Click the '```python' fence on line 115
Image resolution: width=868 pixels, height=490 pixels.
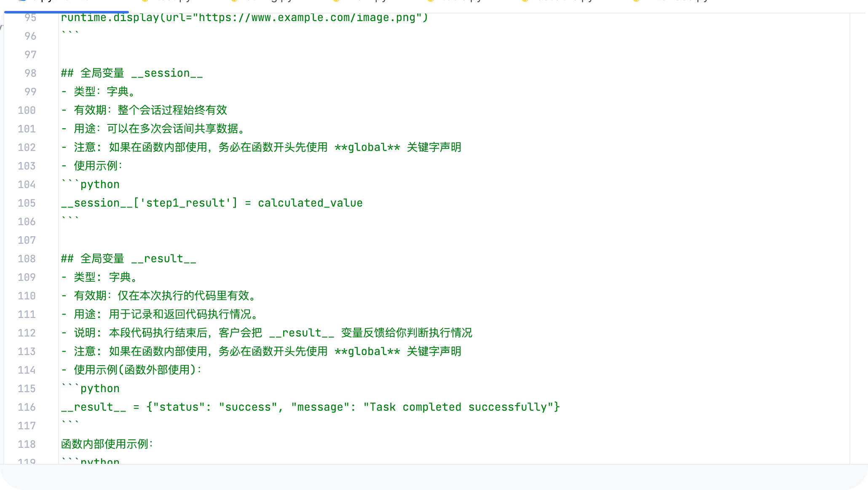pyautogui.click(x=90, y=388)
